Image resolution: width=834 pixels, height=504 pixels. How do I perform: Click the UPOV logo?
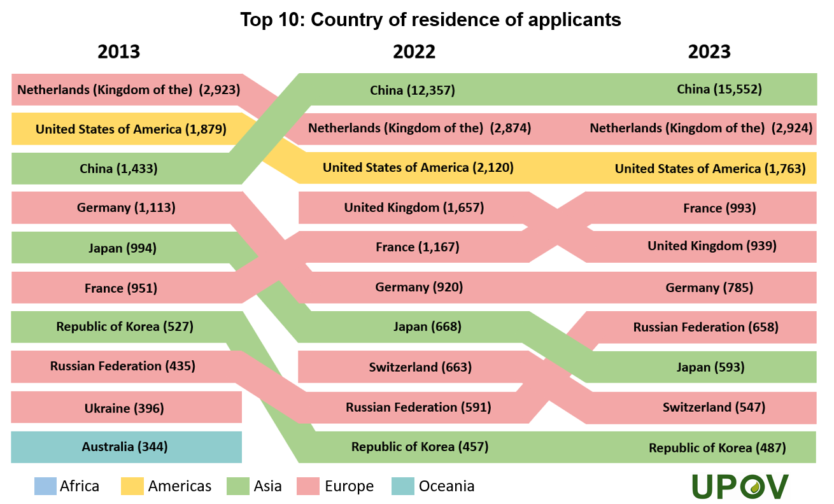click(740, 486)
